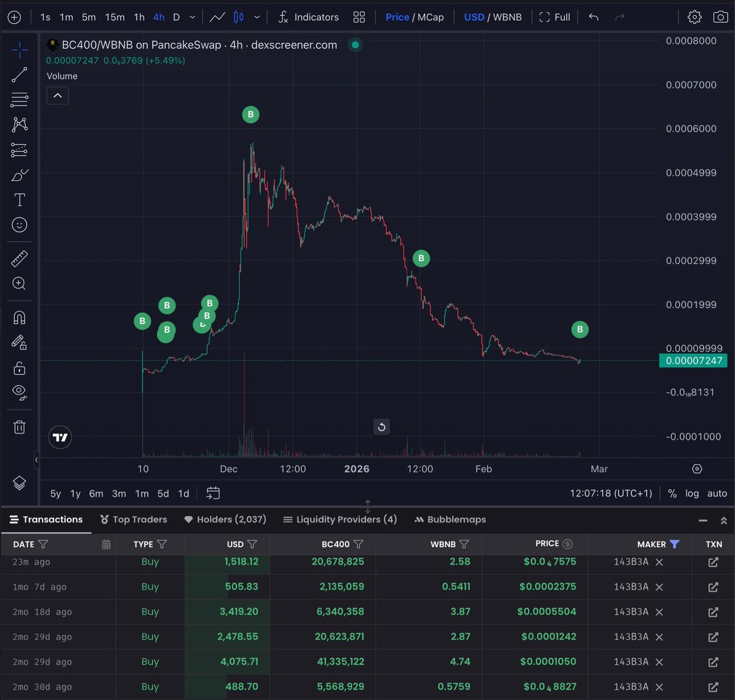Select the 15m timeframe

click(x=115, y=17)
